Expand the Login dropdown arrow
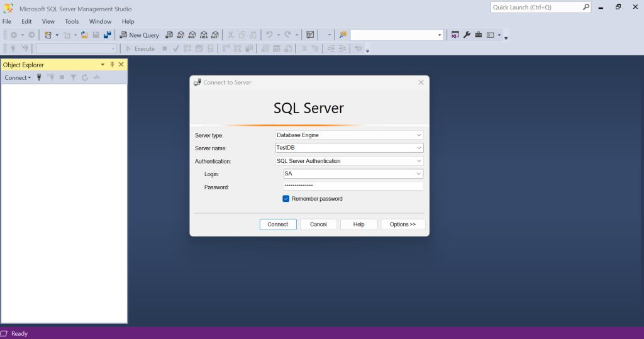The image size is (644, 339). [418, 174]
